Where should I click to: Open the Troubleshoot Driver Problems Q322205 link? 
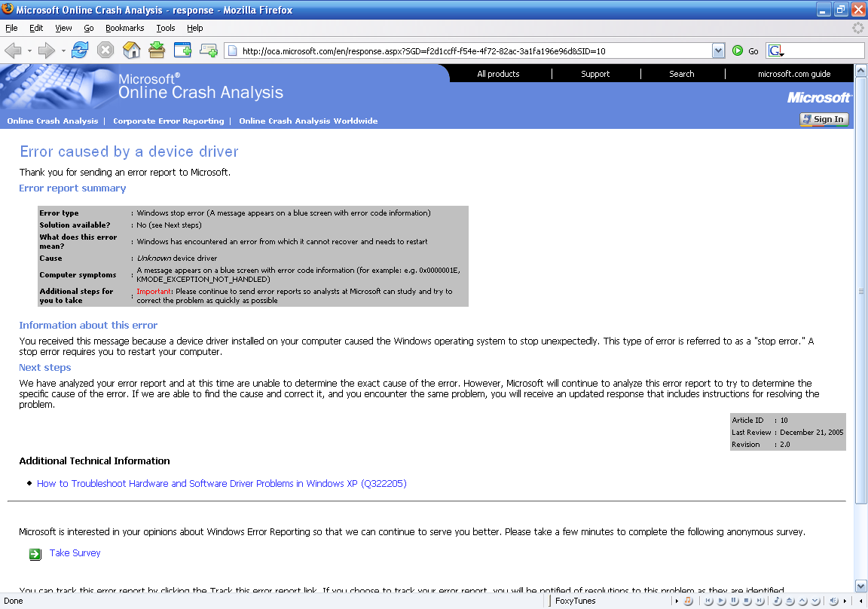(x=222, y=483)
